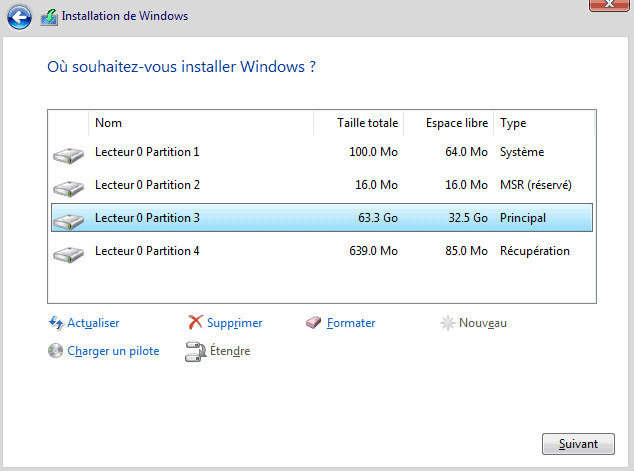Click the 64.0 Mo free space cell
Screen dimensions: 634x471
(x=467, y=152)
